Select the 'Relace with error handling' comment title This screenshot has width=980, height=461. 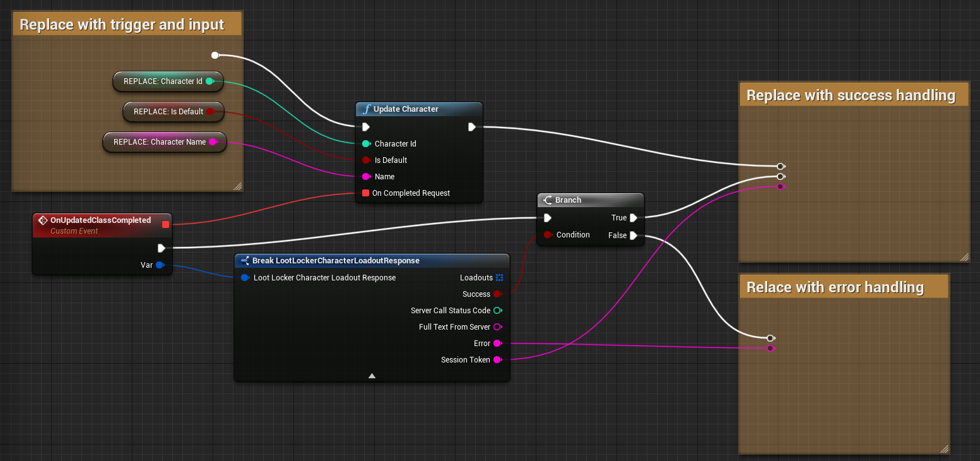pyautogui.click(x=835, y=287)
